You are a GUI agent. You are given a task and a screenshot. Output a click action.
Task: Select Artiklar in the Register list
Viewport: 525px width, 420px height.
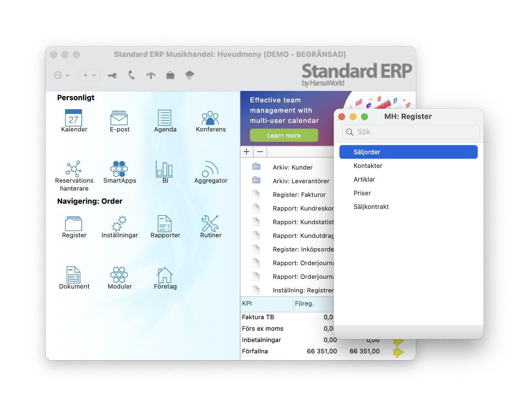click(408, 180)
